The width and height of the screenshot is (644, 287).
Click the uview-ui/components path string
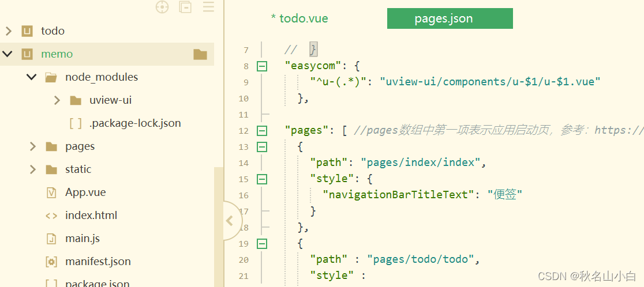[x=491, y=82]
